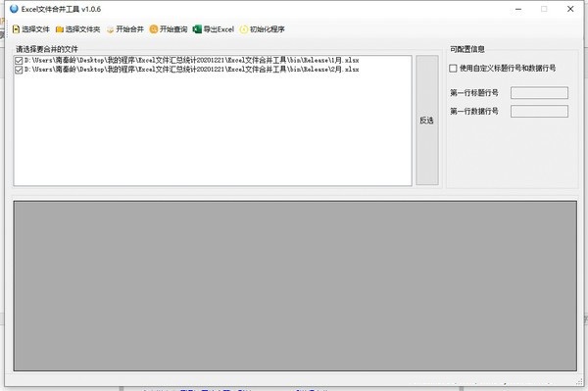
Task: Click the 第一行标题行号 input field
Action: pos(539,93)
